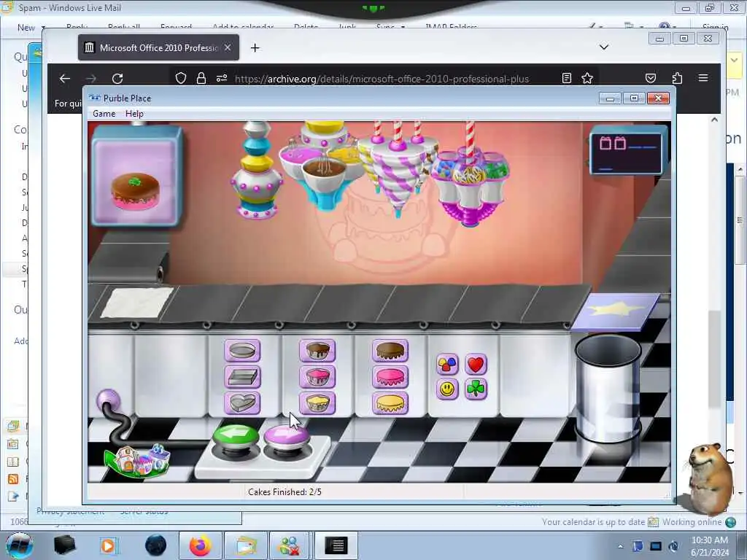Open the Game menu
Image resolution: width=747 pixels, height=560 pixels.
[x=104, y=114]
